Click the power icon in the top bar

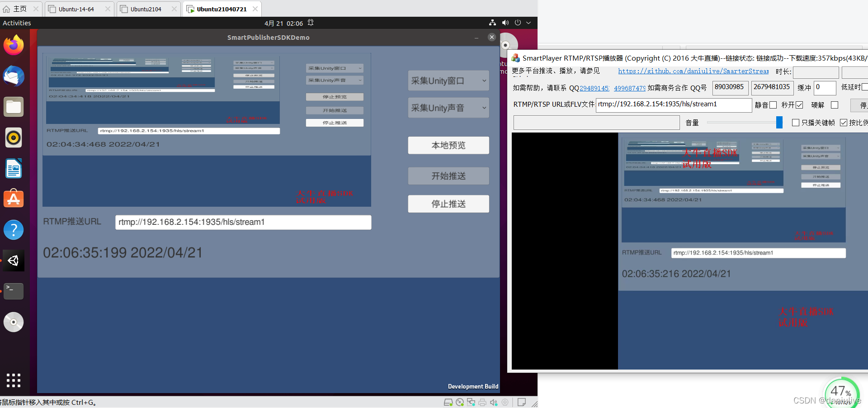tap(518, 23)
